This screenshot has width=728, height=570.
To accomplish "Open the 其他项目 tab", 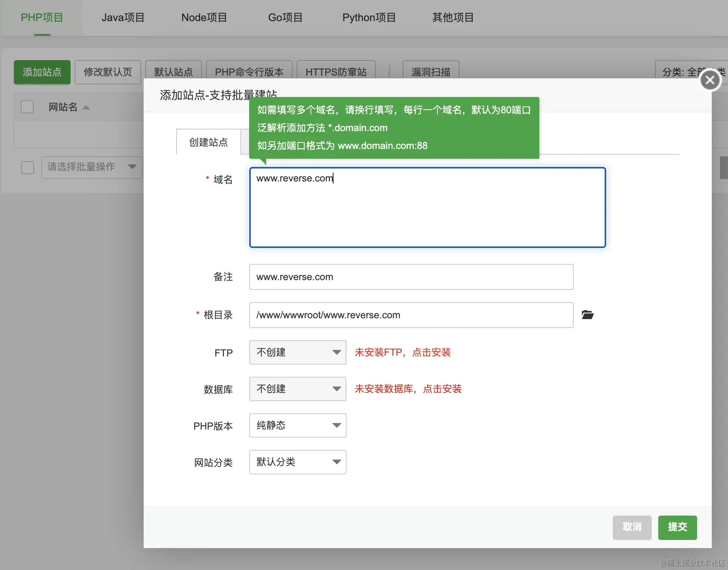I will tap(453, 17).
